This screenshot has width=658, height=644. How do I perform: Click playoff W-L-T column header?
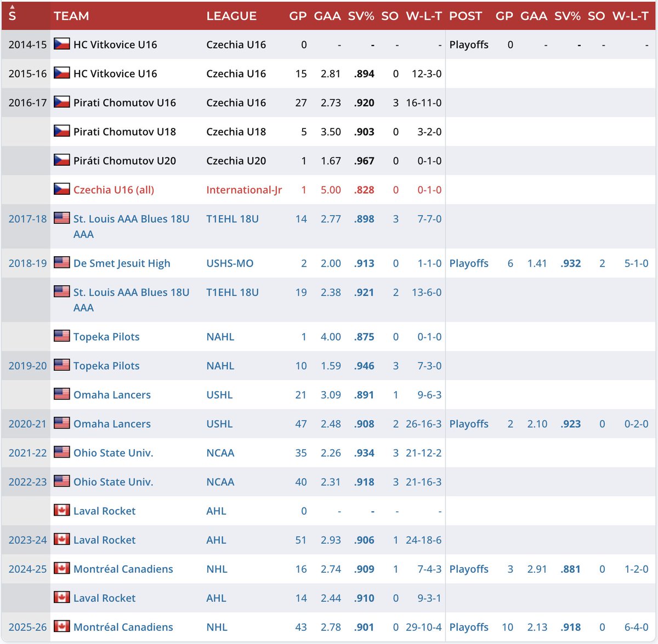pos(631,16)
